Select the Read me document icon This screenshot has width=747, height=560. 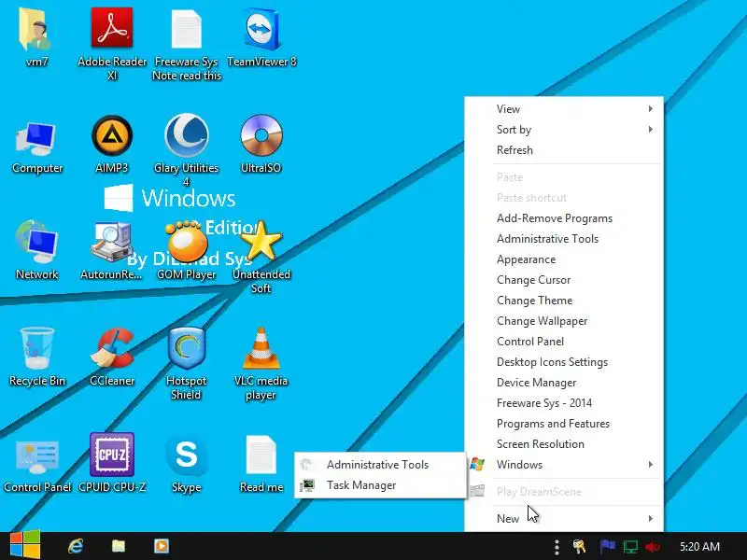(261, 455)
